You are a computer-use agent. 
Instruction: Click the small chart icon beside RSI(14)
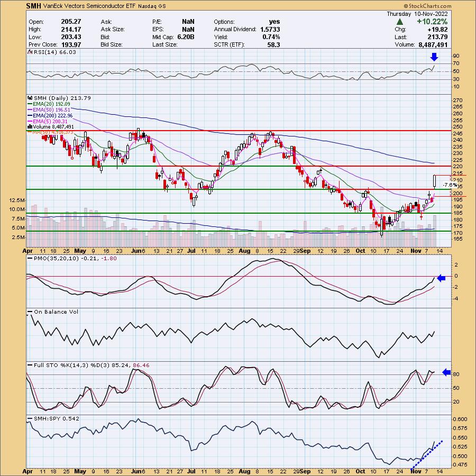point(30,52)
